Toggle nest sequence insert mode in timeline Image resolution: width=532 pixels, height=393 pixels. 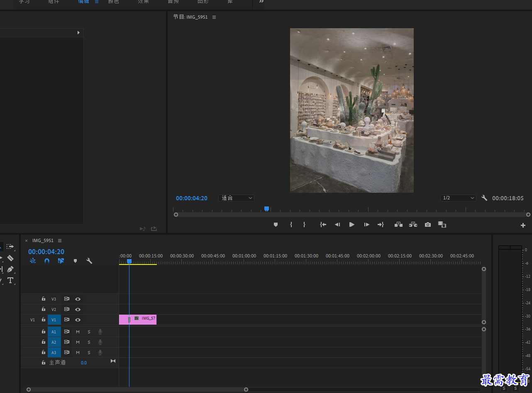[33, 261]
